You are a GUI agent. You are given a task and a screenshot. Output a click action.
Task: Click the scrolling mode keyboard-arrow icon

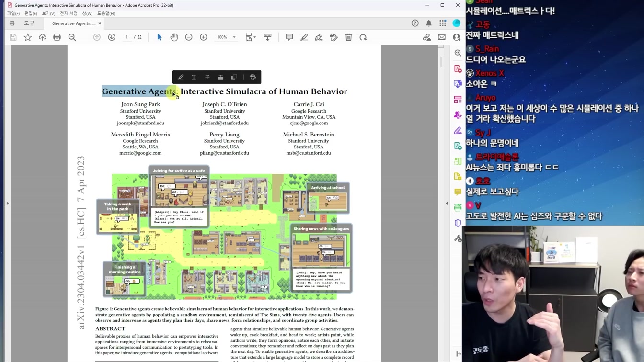[x=267, y=37]
